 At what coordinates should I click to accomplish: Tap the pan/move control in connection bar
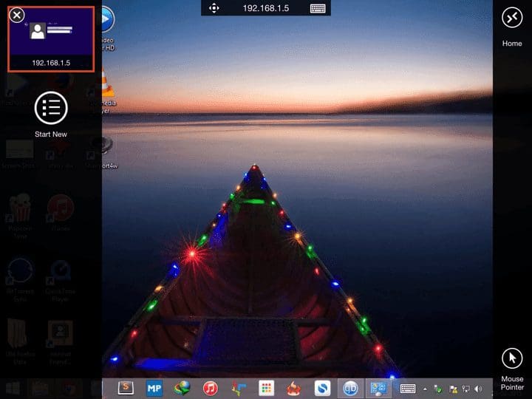tap(214, 8)
